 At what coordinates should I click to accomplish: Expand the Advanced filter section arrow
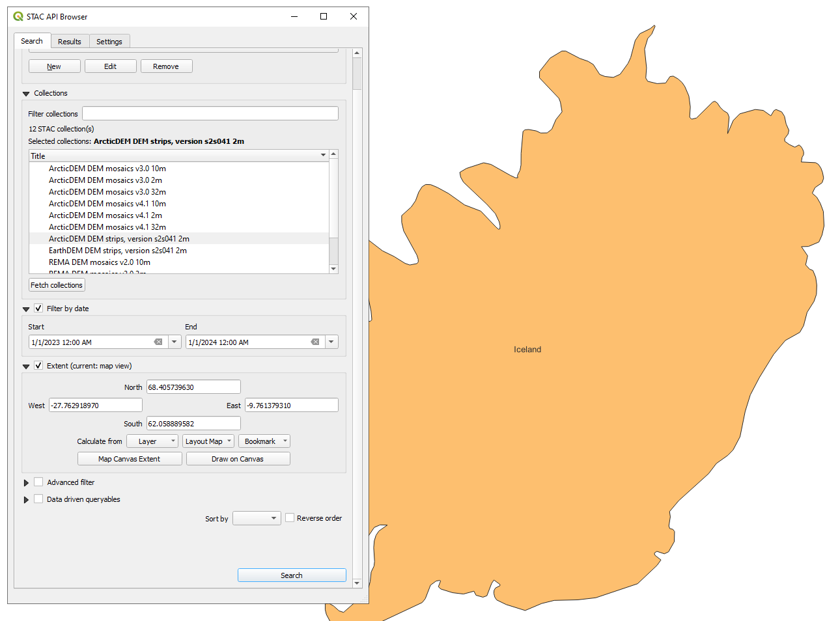[x=26, y=483]
